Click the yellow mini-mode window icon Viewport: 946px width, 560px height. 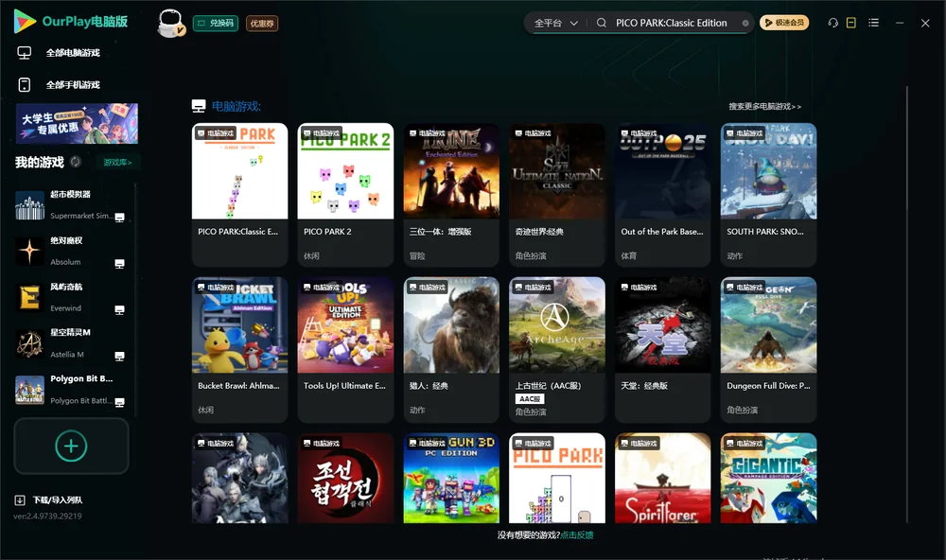850,23
